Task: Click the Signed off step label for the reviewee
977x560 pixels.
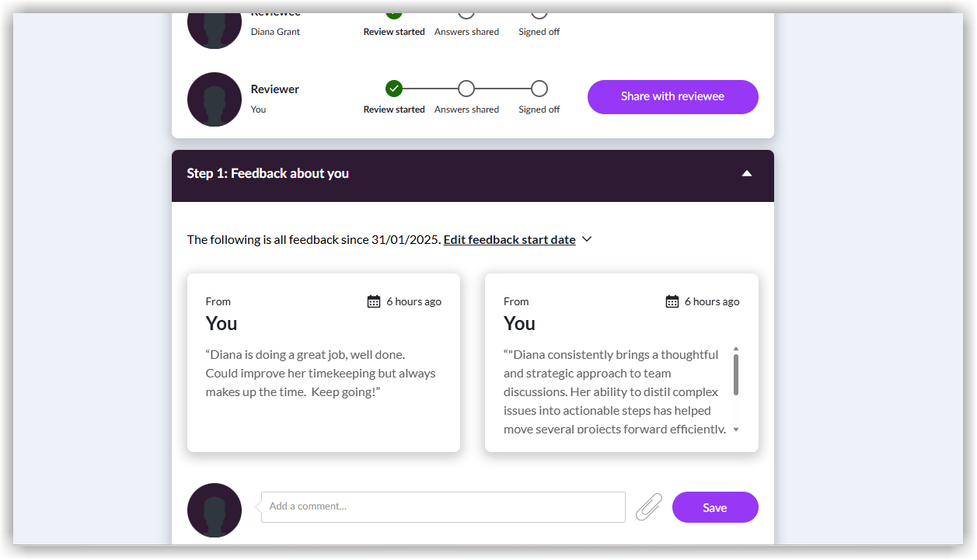Action: tap(539, 32)
